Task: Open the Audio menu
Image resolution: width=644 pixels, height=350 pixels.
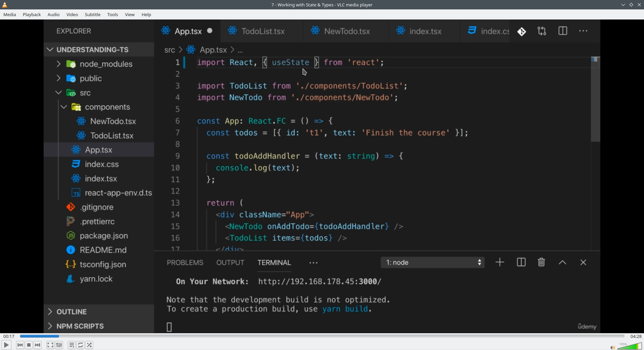Action: [54, 15]
